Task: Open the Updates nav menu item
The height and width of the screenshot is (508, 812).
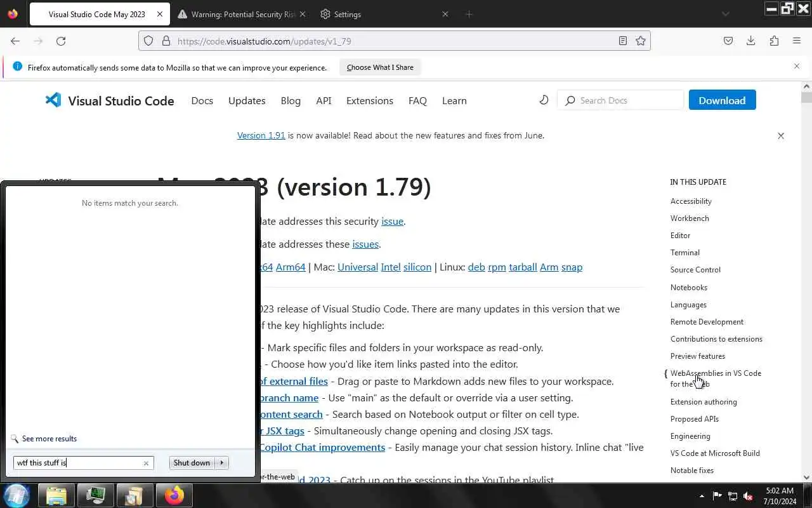Action: click(247, 100)
